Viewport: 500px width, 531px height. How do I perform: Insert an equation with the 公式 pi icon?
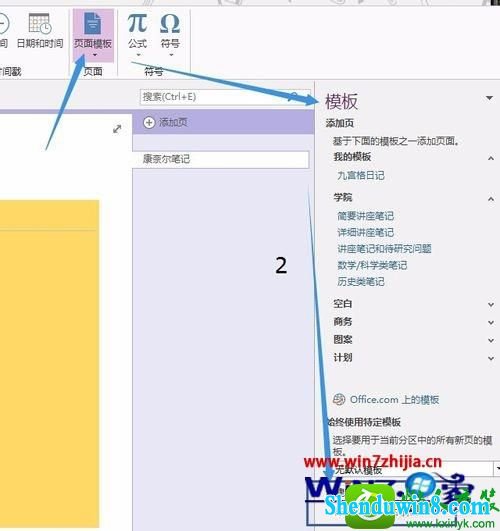click(x=138, y=23)
